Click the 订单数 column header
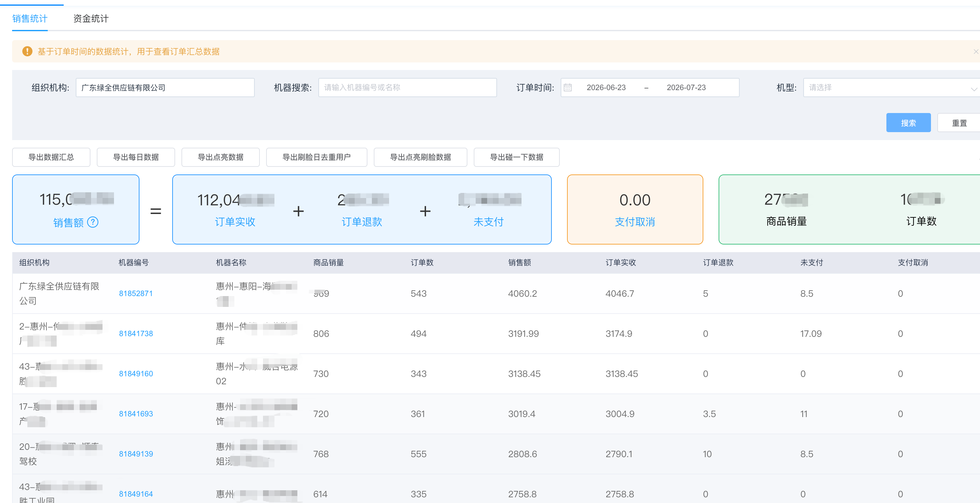 (x=422, y=263)
